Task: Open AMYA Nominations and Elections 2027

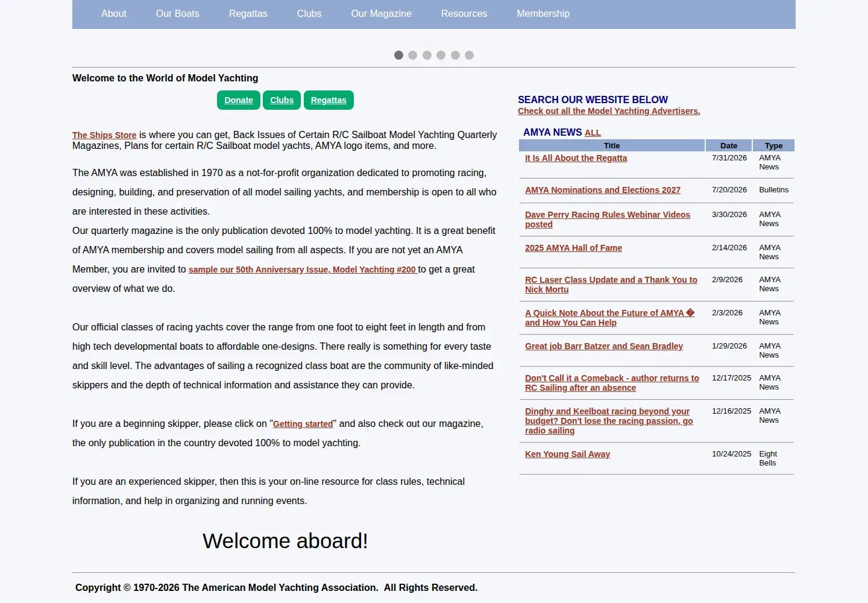Action: pyautogui.click(x=603, y=190)
